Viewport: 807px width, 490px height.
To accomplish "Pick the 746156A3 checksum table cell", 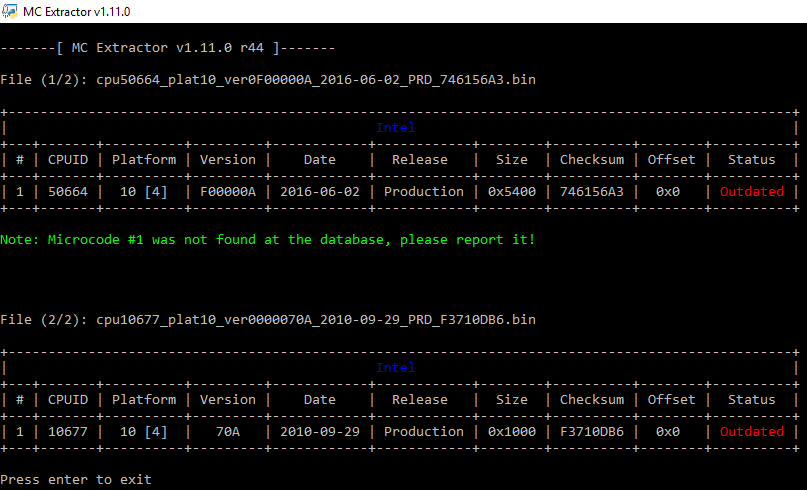I will [592, 192].
